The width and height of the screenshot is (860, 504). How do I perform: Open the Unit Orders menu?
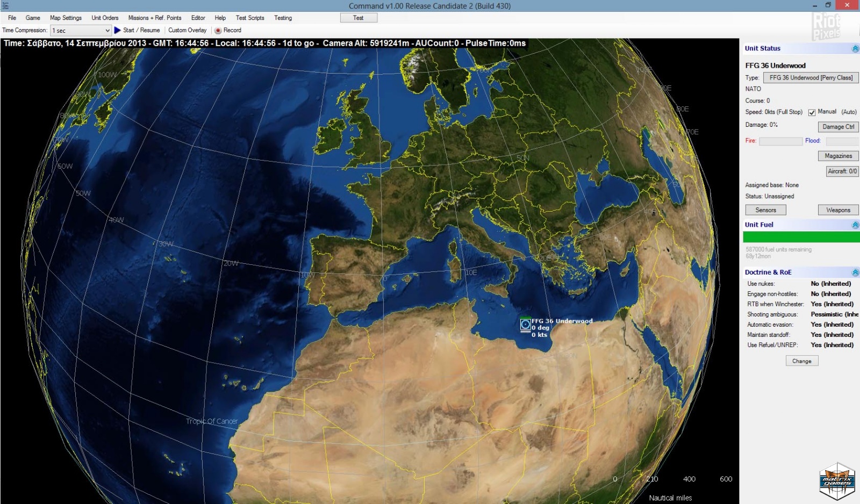105,18
